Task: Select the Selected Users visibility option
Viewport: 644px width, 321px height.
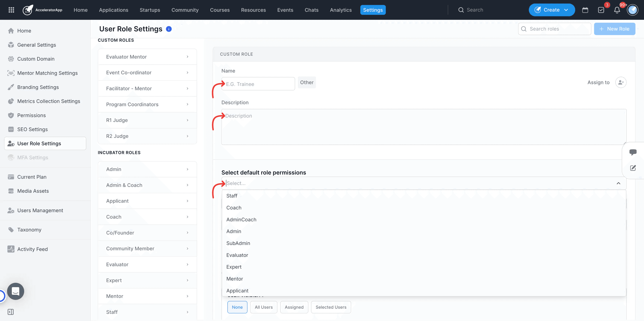Action: 331,307
